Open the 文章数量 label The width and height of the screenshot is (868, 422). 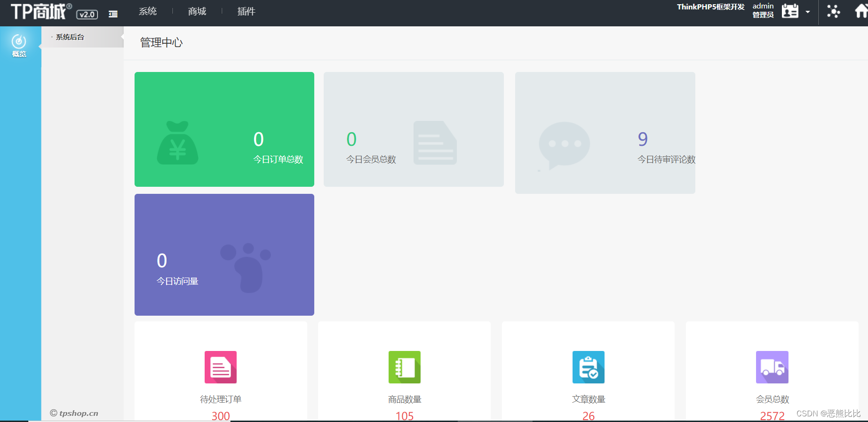589,399
